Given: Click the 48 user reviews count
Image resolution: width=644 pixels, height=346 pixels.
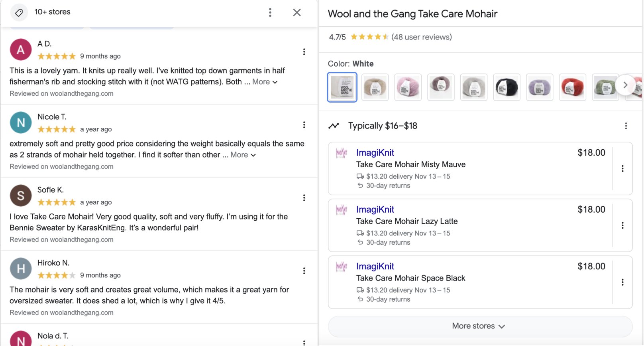Looking at the screenshot, I should click(422, 37).
